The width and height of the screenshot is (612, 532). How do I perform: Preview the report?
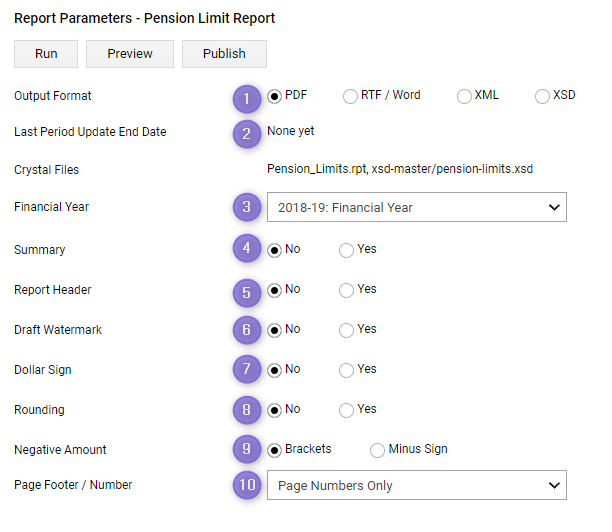coord(130,54)
